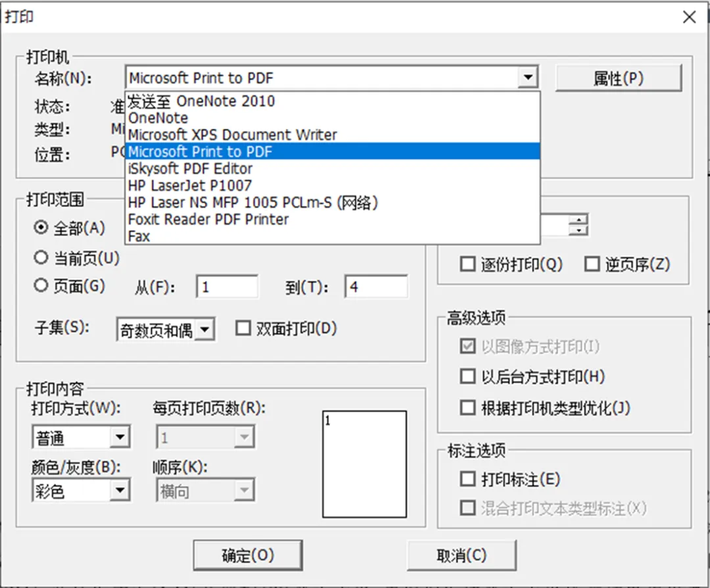Open the 子集(S) subset dropdown
The image size is (710, 588).
166,330
